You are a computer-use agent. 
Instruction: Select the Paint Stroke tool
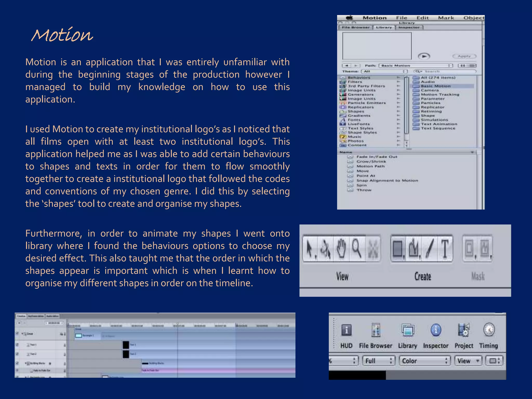429,249
